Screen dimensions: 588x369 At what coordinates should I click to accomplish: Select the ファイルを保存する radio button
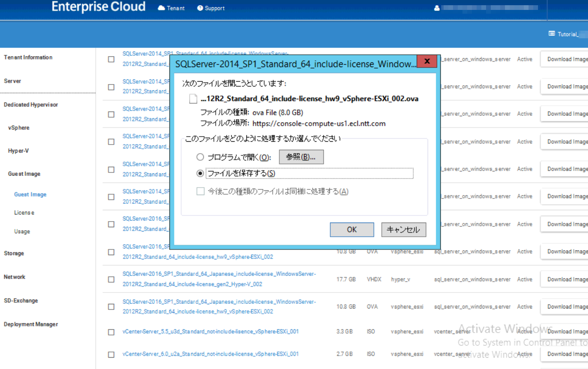[x=200, y=173]
